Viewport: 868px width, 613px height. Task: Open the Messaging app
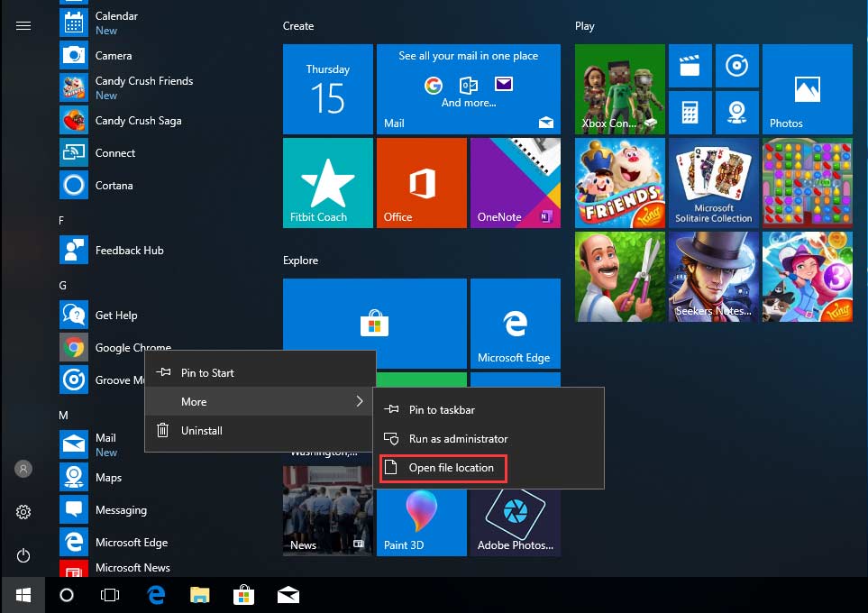coord(122,509)
